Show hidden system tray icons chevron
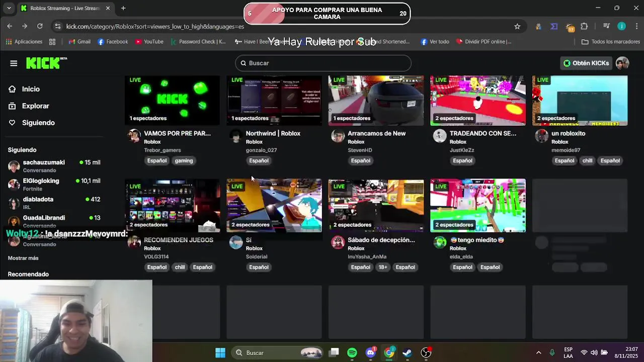This screenshot has height=362, width=644. (x=538, y=352)
